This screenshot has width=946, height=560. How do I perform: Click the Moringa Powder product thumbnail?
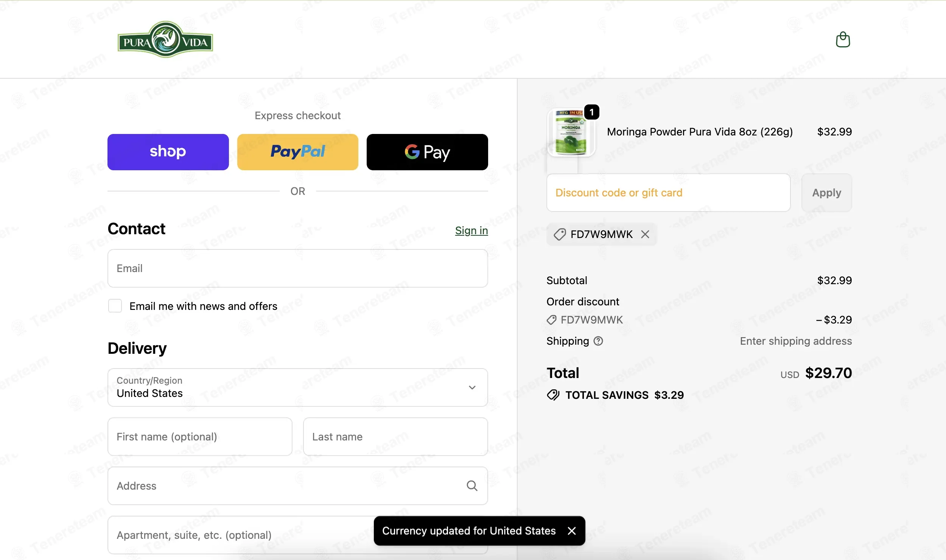tap(571, 132)
